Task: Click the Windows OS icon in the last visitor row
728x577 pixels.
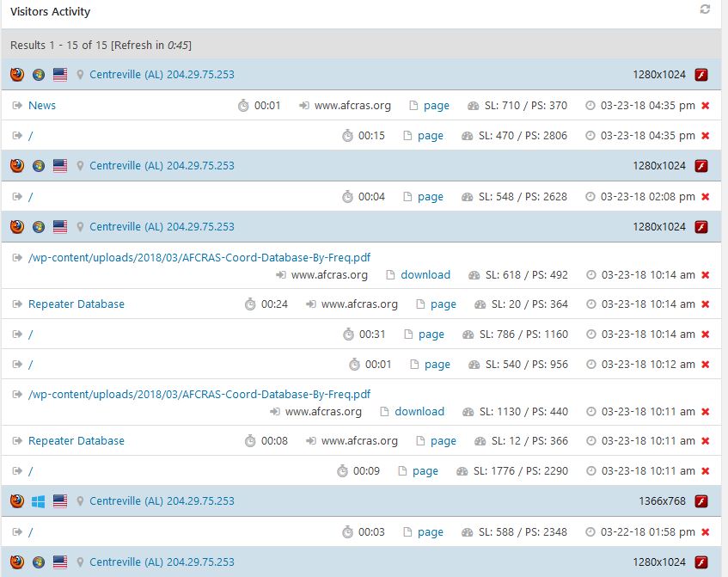Action: [x=39, y=562]
